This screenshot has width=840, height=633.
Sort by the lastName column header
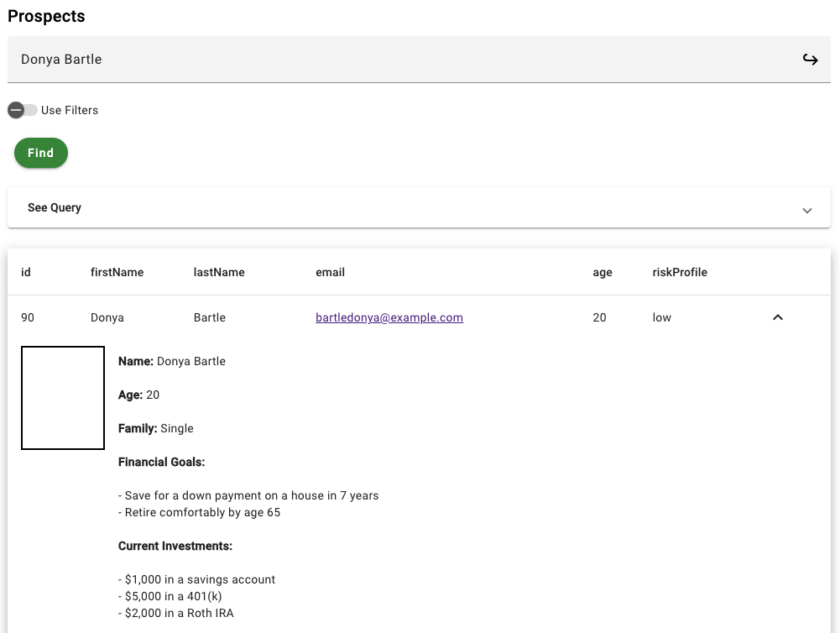point(219,272)
